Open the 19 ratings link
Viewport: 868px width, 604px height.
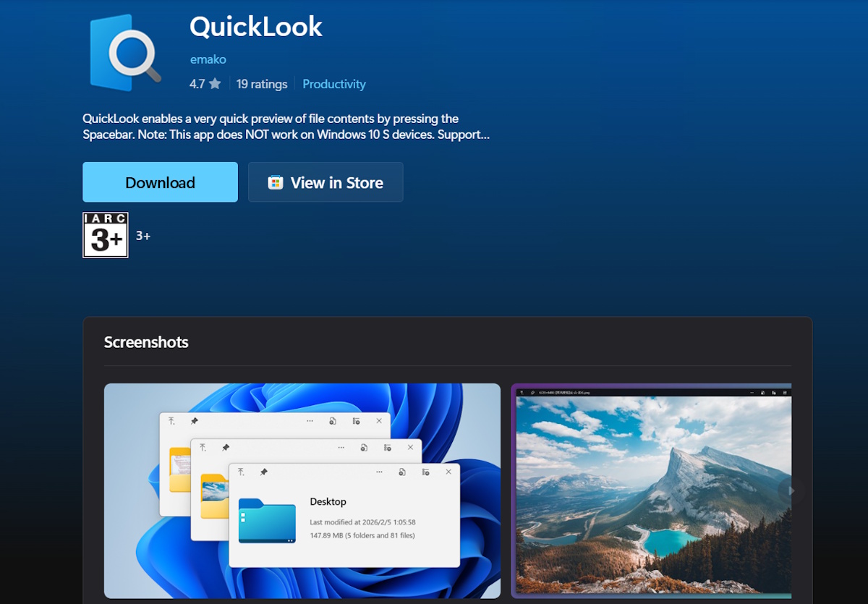[x=262, y=84]
